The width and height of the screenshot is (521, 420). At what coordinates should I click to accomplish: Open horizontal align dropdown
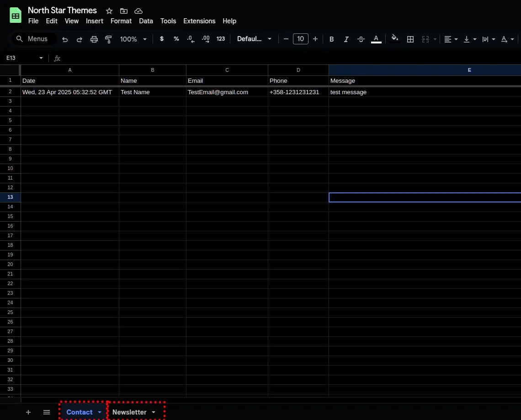coord(451,39)
